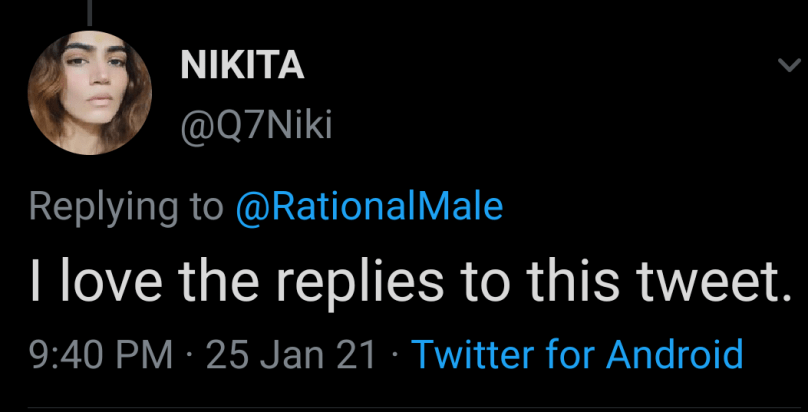View NIKITA's round profile photo
This screenshot has width=808, height=412.
coord(90,93)
